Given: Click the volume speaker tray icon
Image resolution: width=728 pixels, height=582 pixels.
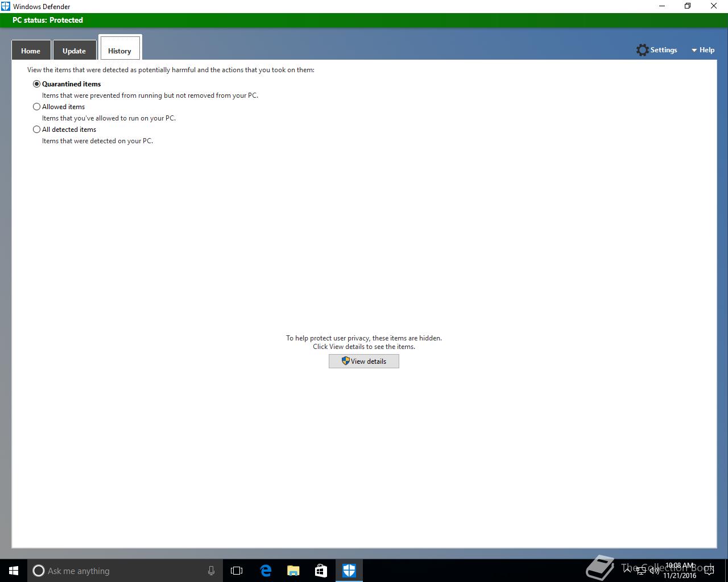Looking at the screenshot, I should [x=654, y=571].
